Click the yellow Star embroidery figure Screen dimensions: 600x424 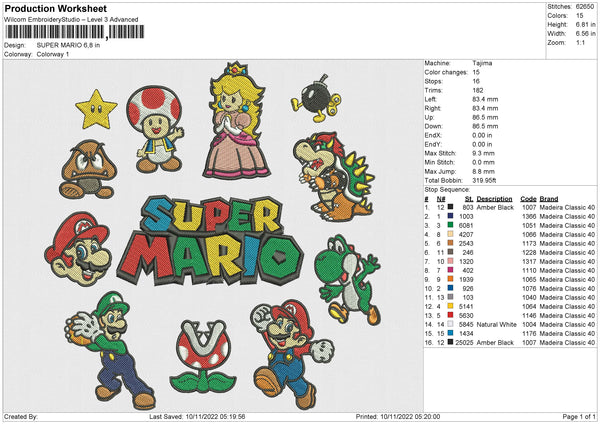click(96, 109)
